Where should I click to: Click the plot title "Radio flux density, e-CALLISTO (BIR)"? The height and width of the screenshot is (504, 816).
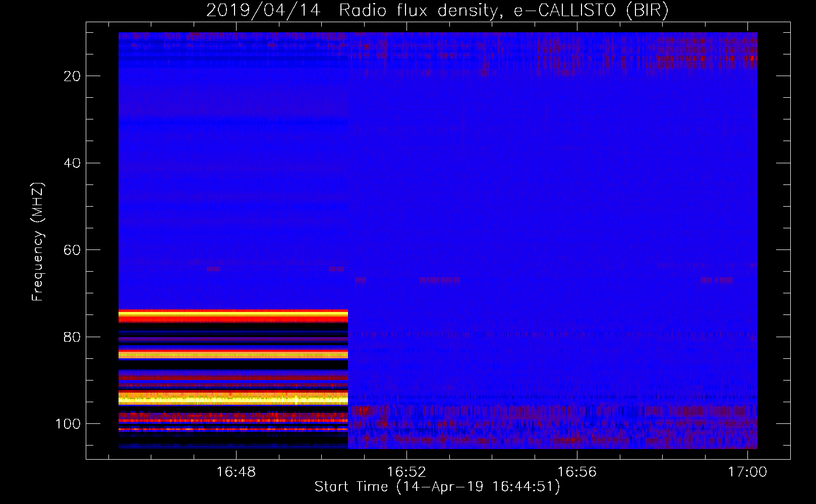point(503,10)
